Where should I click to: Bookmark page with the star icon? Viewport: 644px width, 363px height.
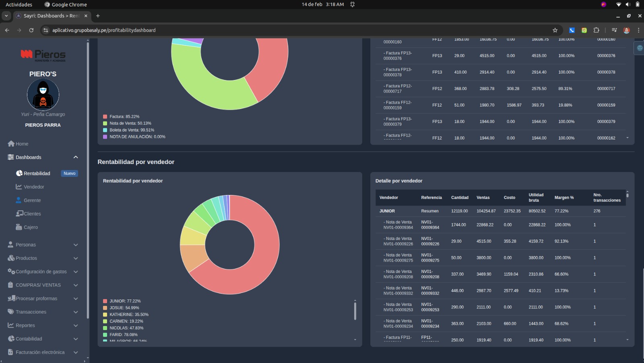[x=555, y=30]
